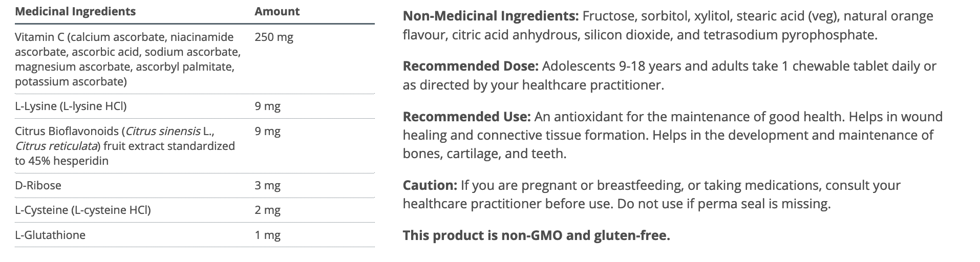Click the 9 mg amount for L-Lysine

tap(267, 106)
